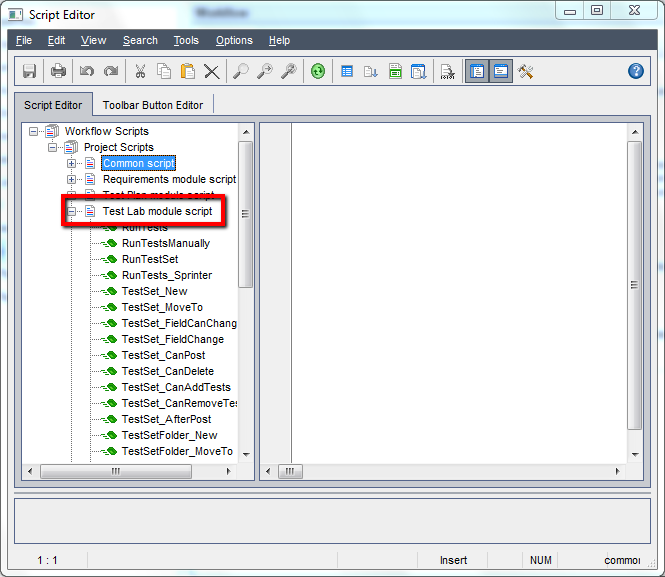Collapse the Test Lab module script node
The image size is (665, 577).
coord(71,211)
